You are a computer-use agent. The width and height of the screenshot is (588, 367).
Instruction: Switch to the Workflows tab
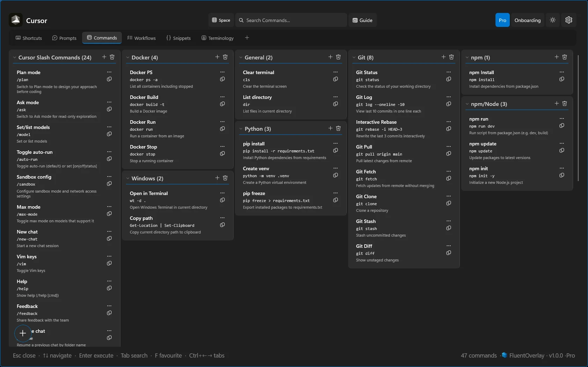tap(141, 38)
